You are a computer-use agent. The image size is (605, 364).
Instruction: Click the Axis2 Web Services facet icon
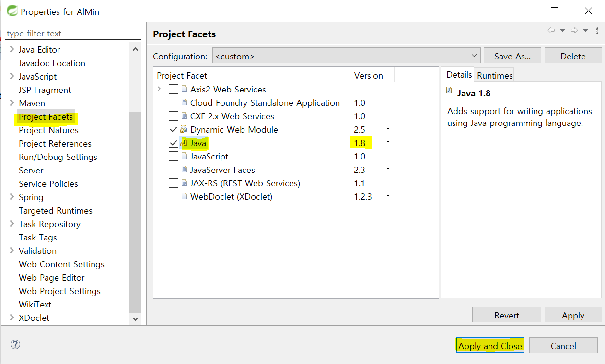coord(185,89)
